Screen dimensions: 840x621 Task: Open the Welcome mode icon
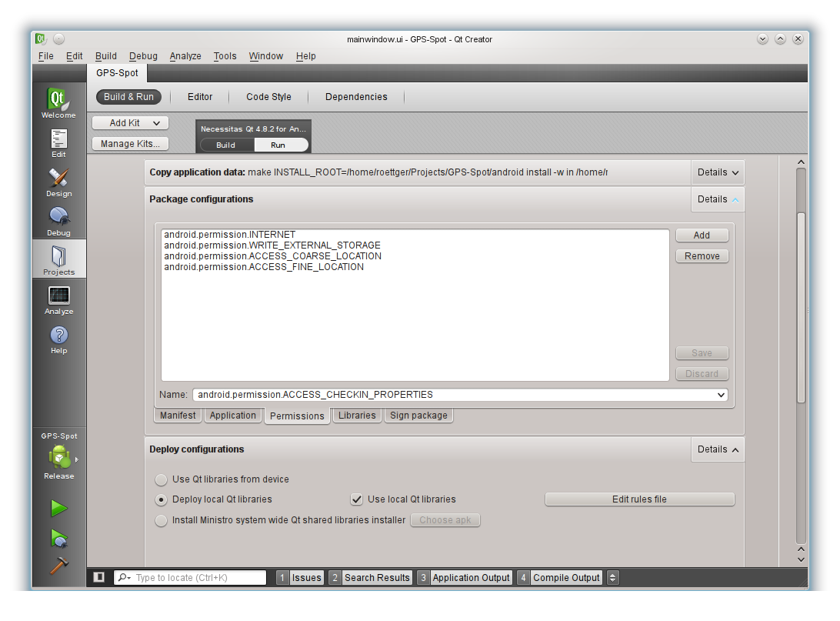click(58, 103)
